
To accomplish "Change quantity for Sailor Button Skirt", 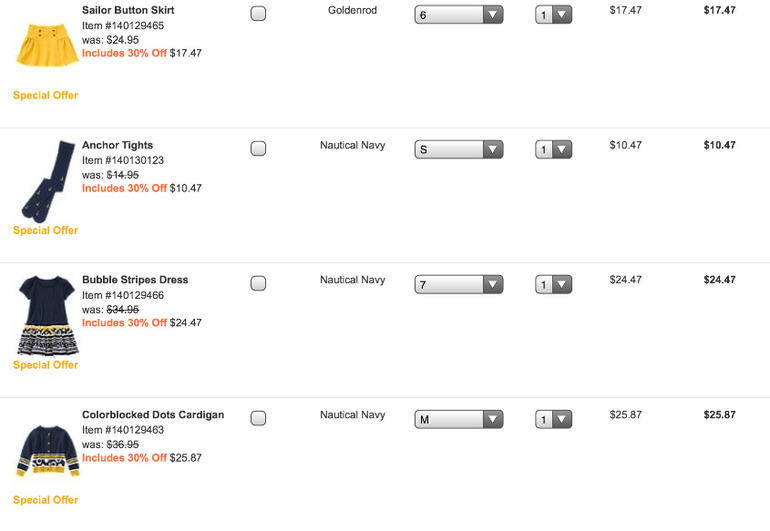I will tap(553, 15).
